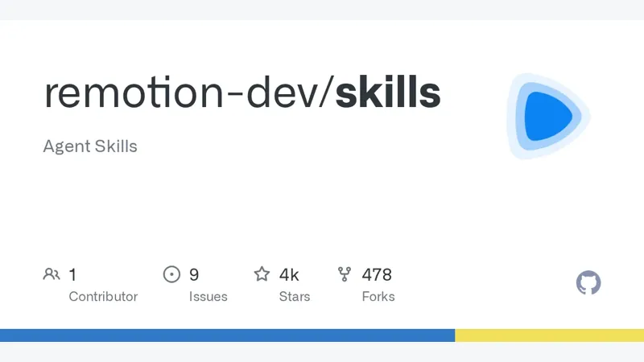This screenshot has width=644, height=362.
Task: Click the issues circle-dot icon
Action: pos(171,274)
